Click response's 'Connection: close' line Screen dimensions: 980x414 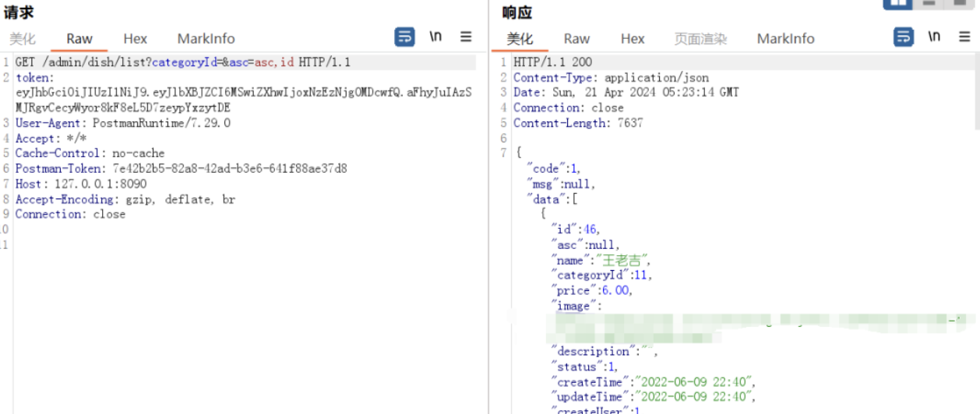[569, 108]
